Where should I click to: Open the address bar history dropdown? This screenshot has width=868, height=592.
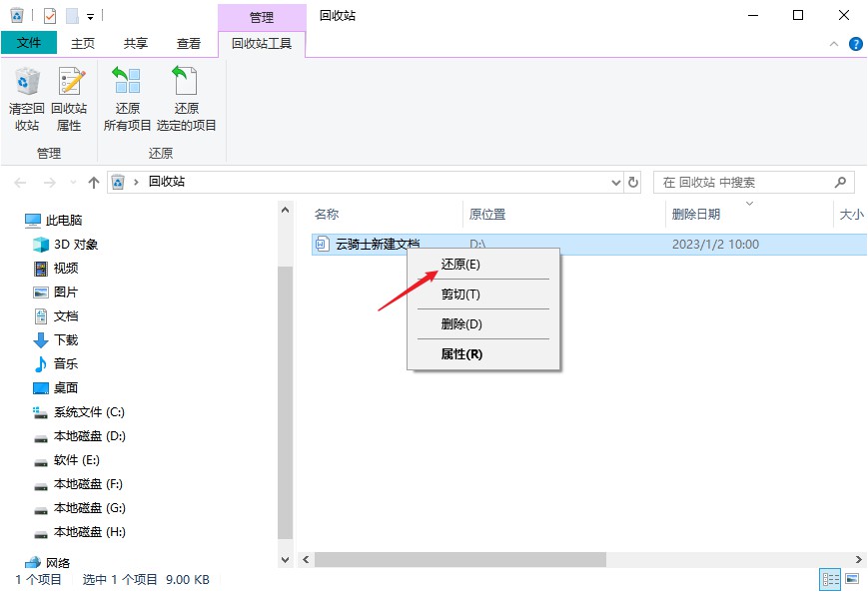[x=616, y=182]
